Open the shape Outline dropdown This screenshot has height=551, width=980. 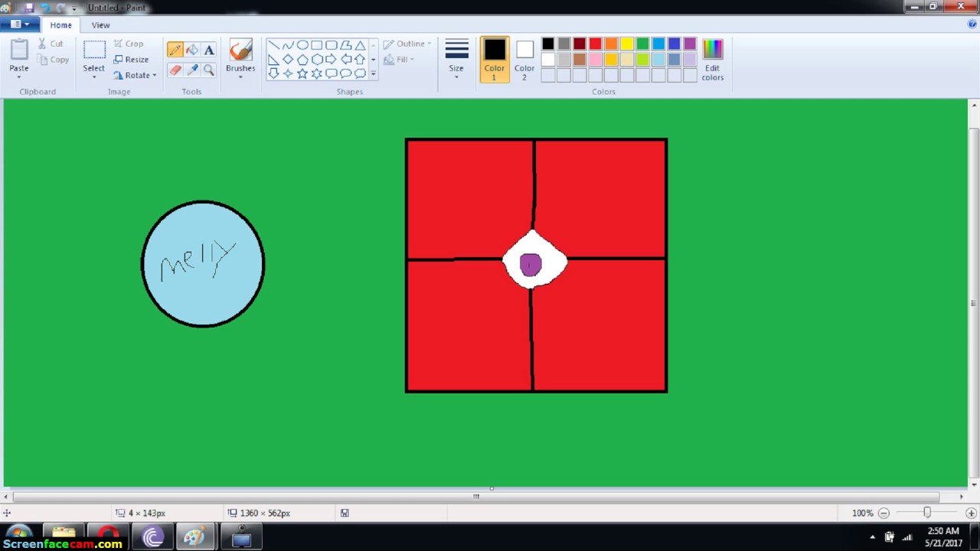407,44
